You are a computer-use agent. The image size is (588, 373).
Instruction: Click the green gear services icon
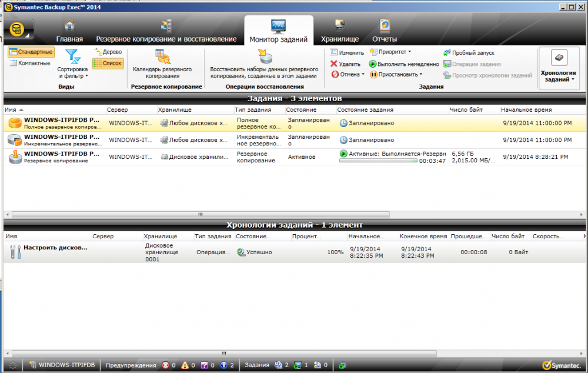point(342,365)
